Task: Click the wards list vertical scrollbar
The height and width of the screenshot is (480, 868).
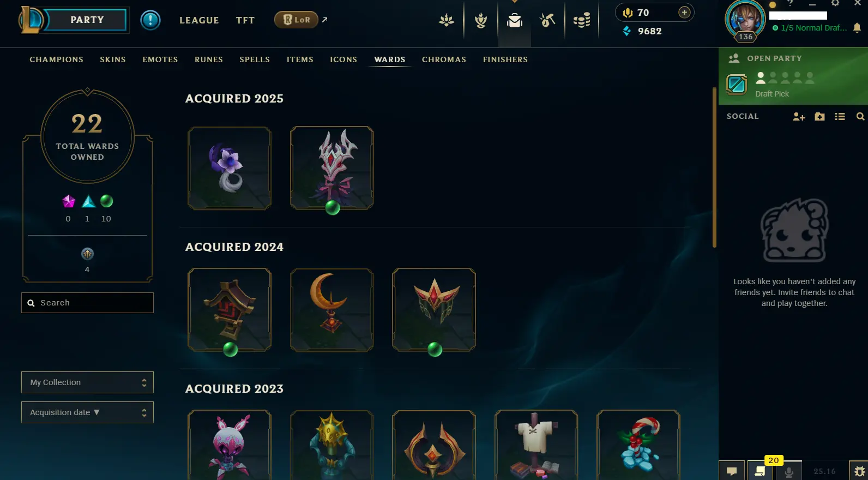Action: 714,167
